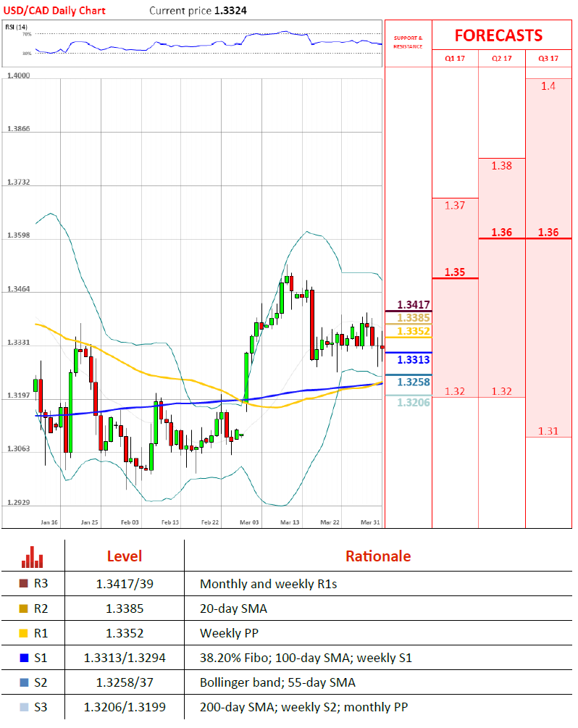Click the R1 row label
The width and height of the screenshot is (578, 728).
[x=41, y=633]
